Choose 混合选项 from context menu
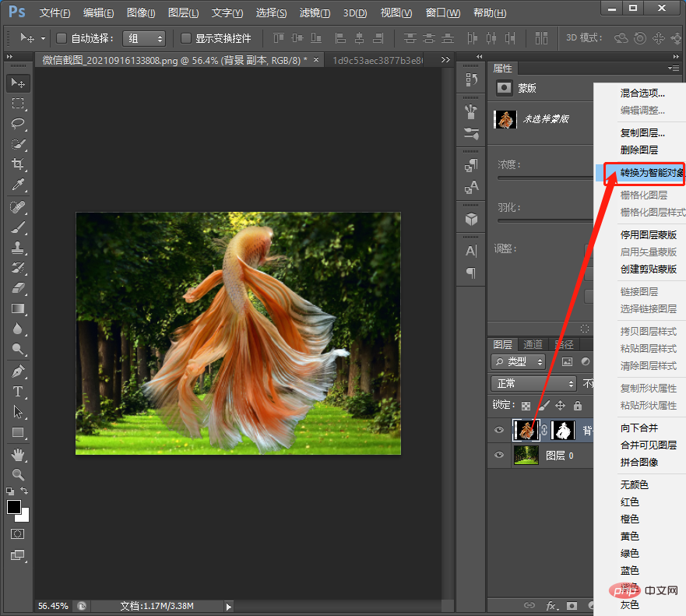686x616 pixels. click(642, 93)
